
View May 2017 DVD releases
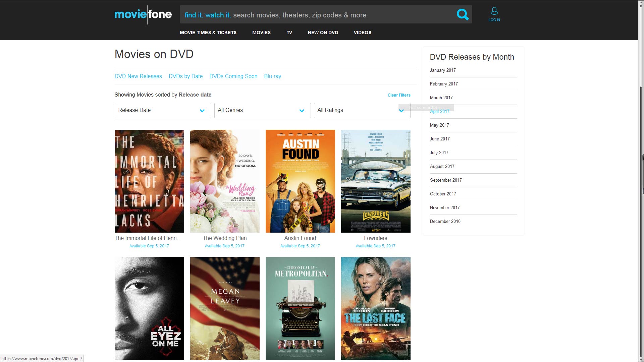point(439,125)
